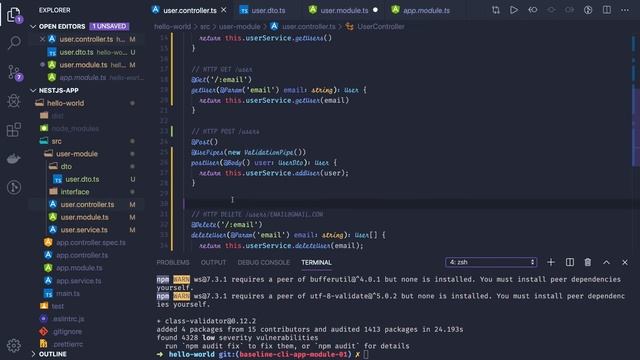Screen dimensions: 640x360
Task: Open user.module.ts in the file tree
Action: pyautogui.click(x=84, y=217)
